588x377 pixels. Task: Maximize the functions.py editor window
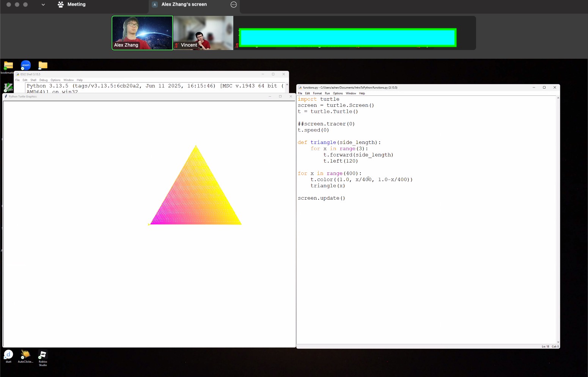click(544, 88)
